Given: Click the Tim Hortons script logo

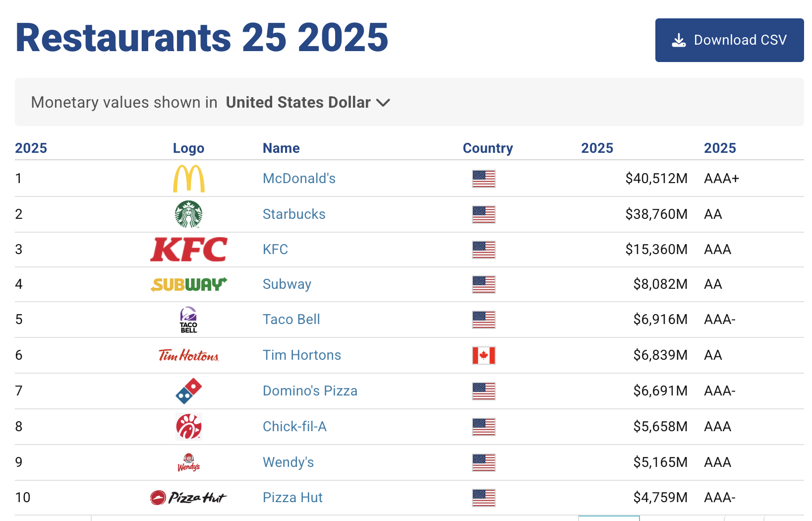Looking at the screenshot, I should click(x=188, y=355).
